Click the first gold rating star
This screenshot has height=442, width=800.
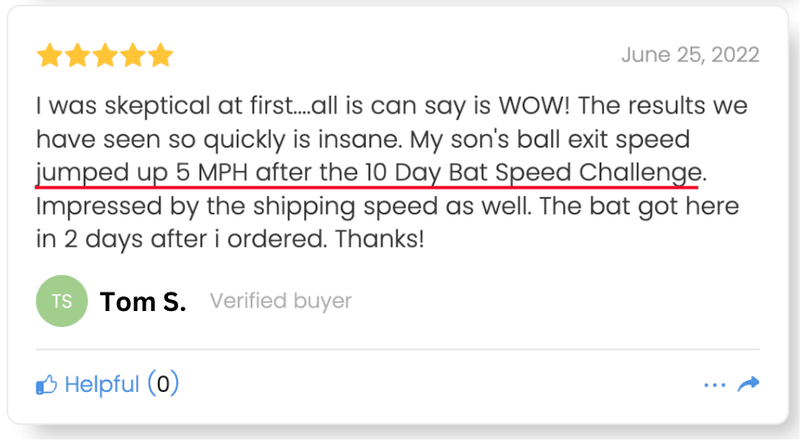tap(49, 56)
